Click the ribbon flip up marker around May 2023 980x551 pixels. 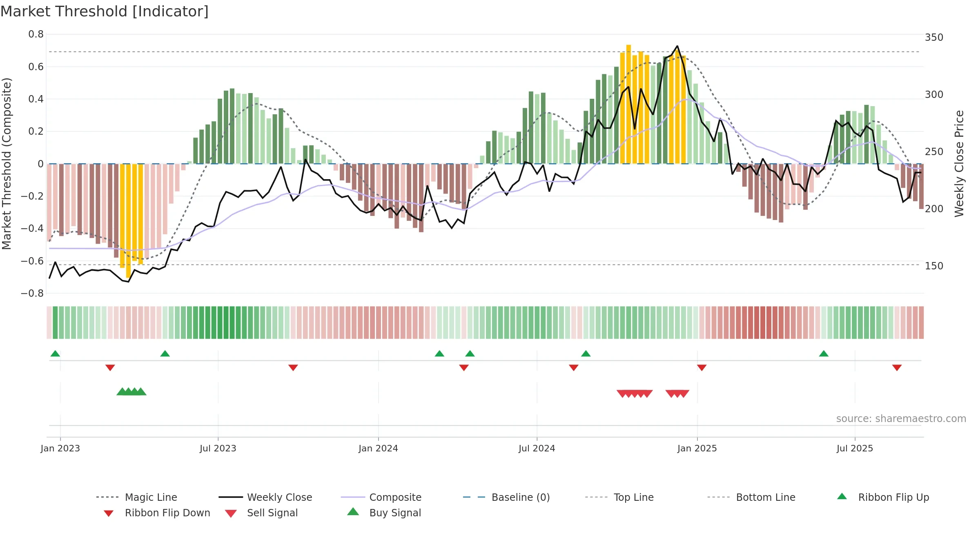click(x=165, y=353)
